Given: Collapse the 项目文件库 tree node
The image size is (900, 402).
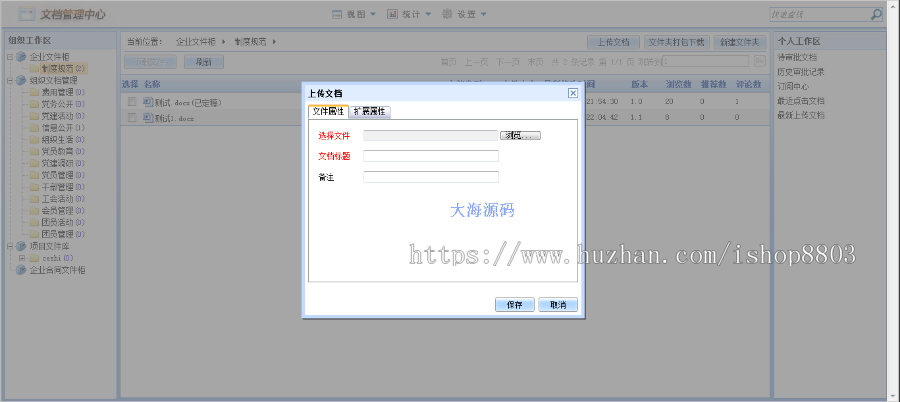Looking at the screenshot, I should pos(10,246).
